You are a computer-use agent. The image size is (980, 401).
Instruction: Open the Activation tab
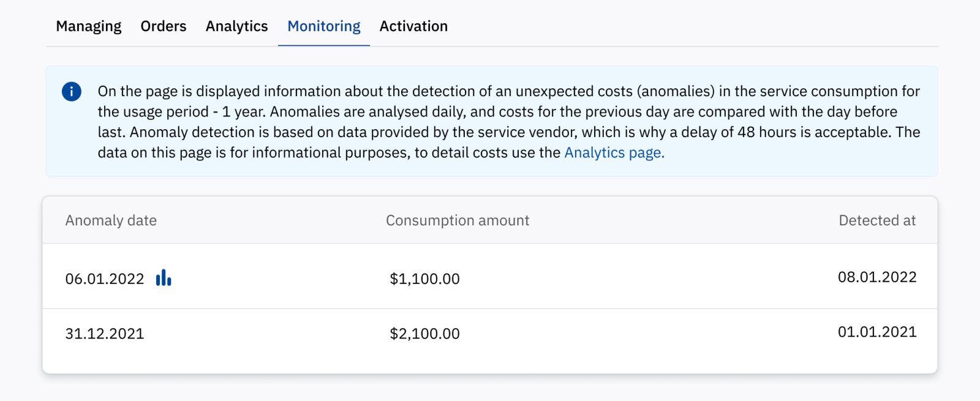point(413,26)
